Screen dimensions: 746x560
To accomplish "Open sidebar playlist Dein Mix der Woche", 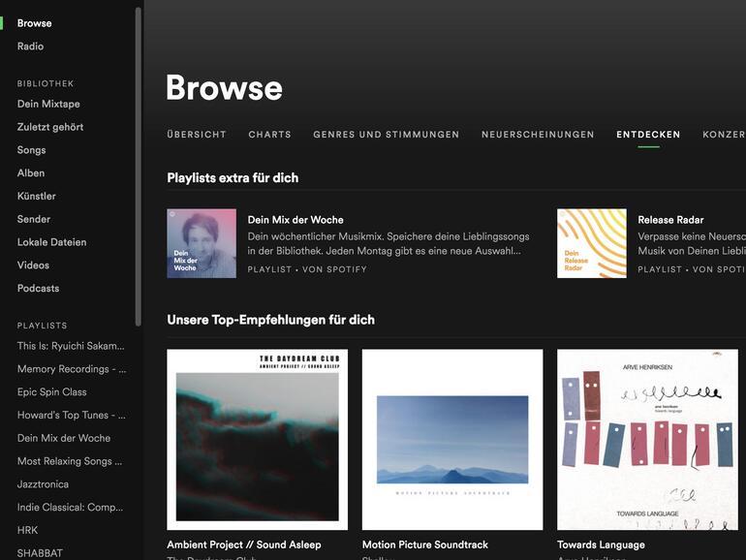I will tap(64, 438).
